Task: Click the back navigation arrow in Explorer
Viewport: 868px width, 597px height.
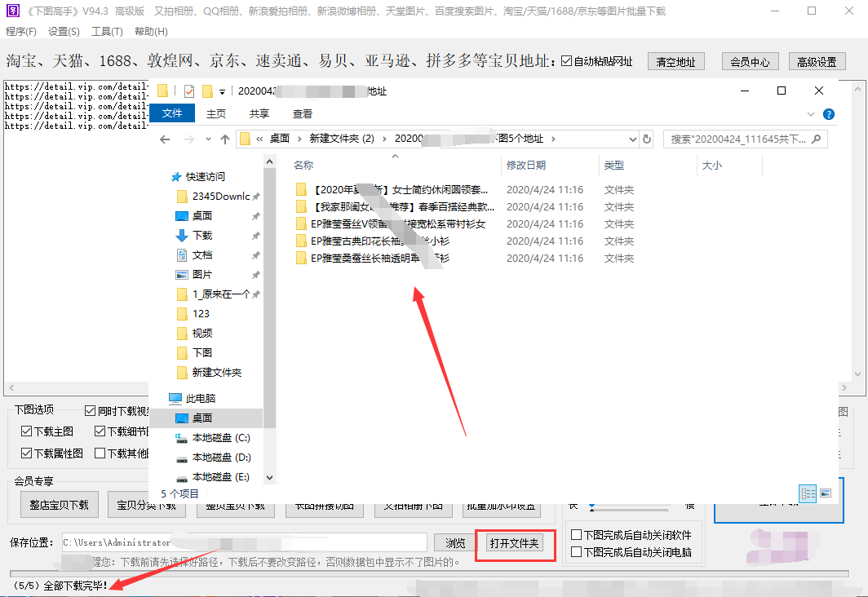Action: click(165, 139)
